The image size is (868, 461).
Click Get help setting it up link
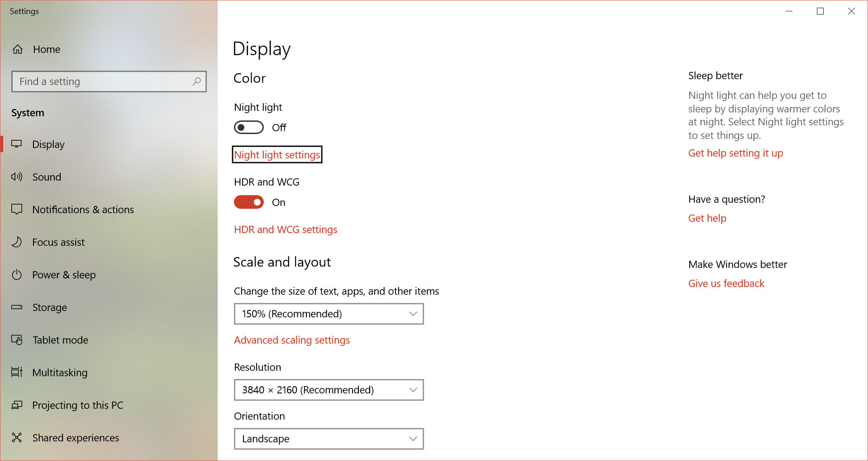tap(735, 153)
